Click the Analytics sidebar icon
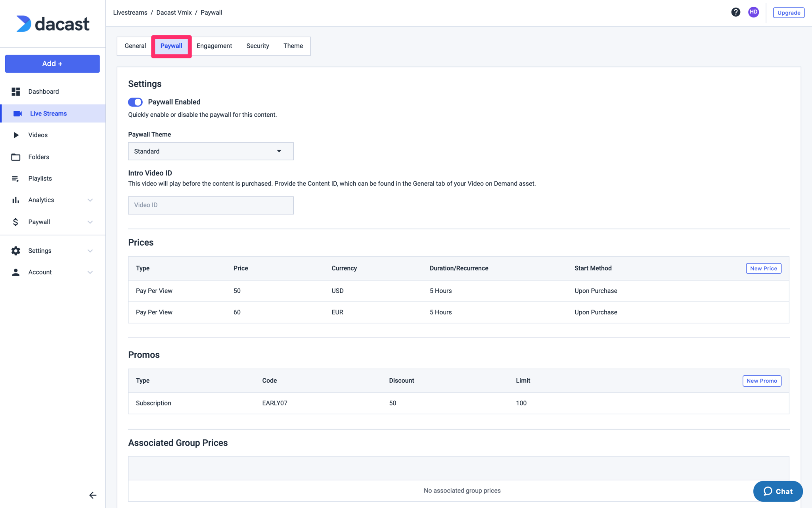Screen dimensions: 812x508 (16, 200)
